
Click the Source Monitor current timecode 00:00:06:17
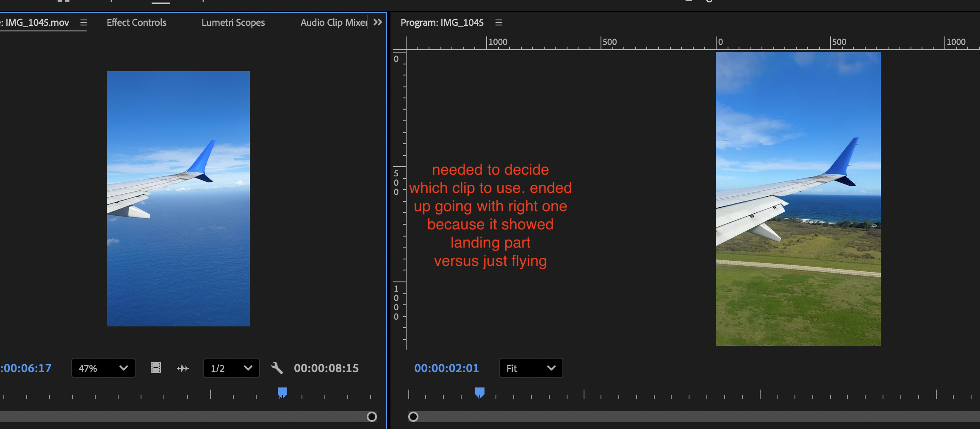25,368
